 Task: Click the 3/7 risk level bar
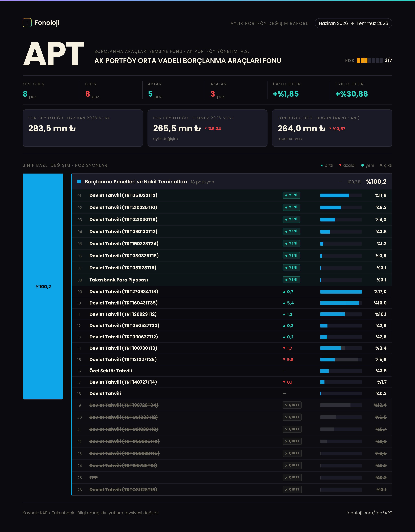click(x=369, y=60)
